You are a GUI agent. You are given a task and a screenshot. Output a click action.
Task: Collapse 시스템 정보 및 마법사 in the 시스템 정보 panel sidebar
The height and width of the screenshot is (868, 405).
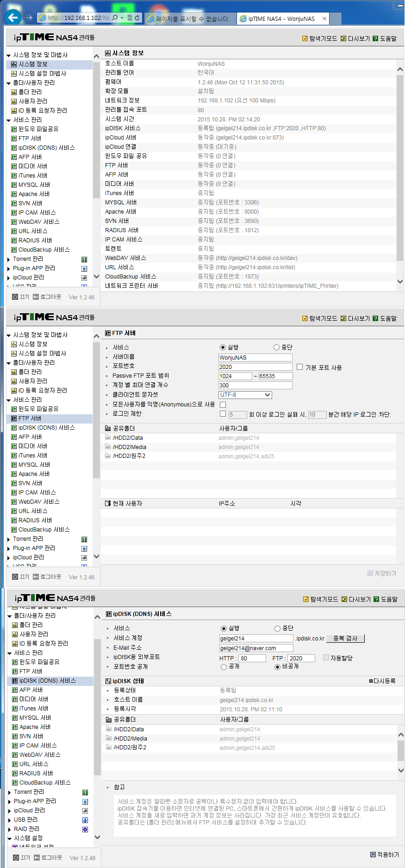click(9, 55)
